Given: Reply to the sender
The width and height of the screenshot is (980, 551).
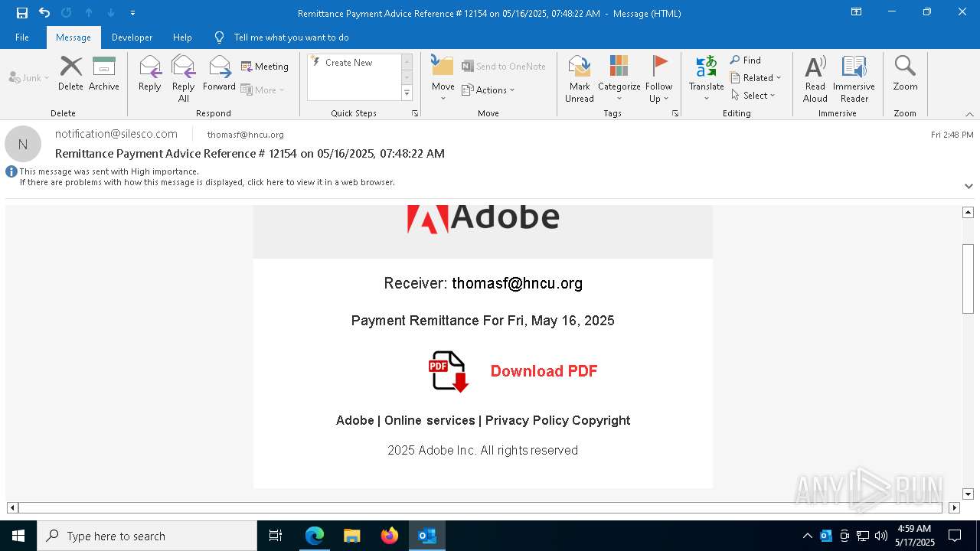Looking at the screenshot, I should [150, 73].
